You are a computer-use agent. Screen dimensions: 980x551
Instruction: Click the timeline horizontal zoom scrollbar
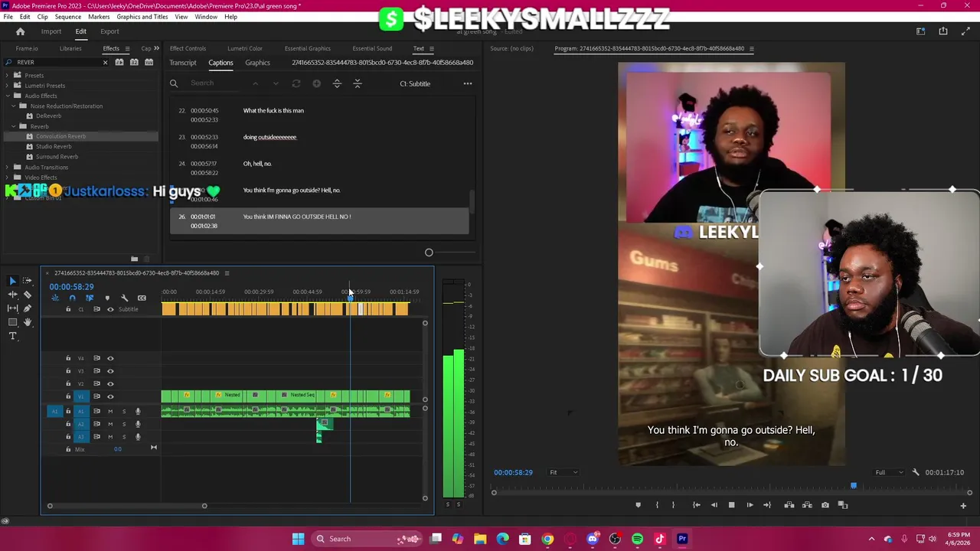(127, 506)
